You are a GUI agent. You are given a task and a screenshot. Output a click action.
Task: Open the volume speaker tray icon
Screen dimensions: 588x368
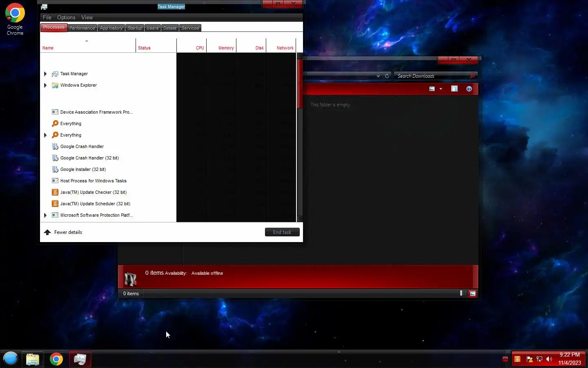[549, 359]
